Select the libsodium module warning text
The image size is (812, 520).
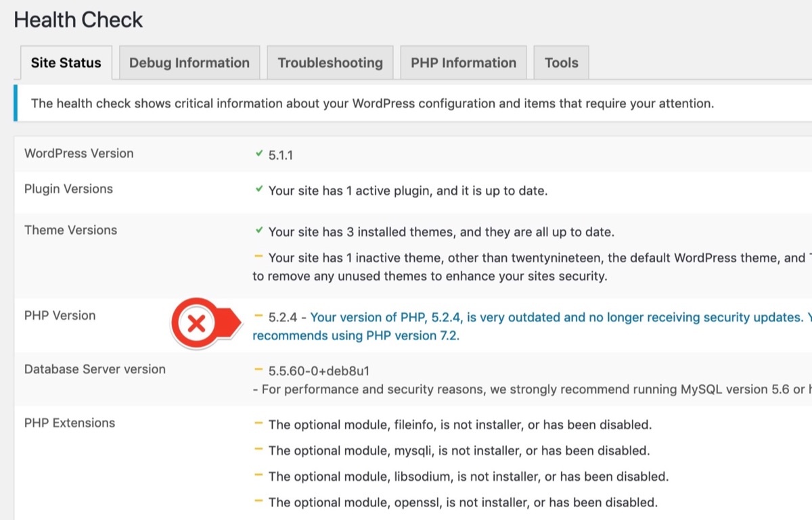[468, 477]
